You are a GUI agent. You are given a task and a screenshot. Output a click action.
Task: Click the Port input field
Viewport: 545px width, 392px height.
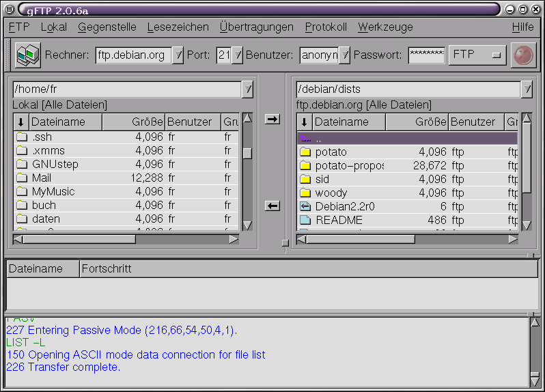pos(224,55)
